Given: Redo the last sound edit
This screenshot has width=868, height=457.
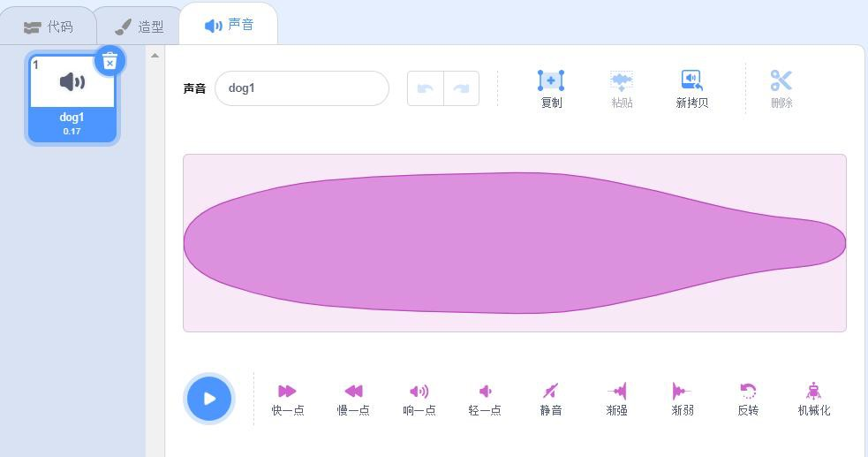Looking at the screenshot, I should point(461,88).
